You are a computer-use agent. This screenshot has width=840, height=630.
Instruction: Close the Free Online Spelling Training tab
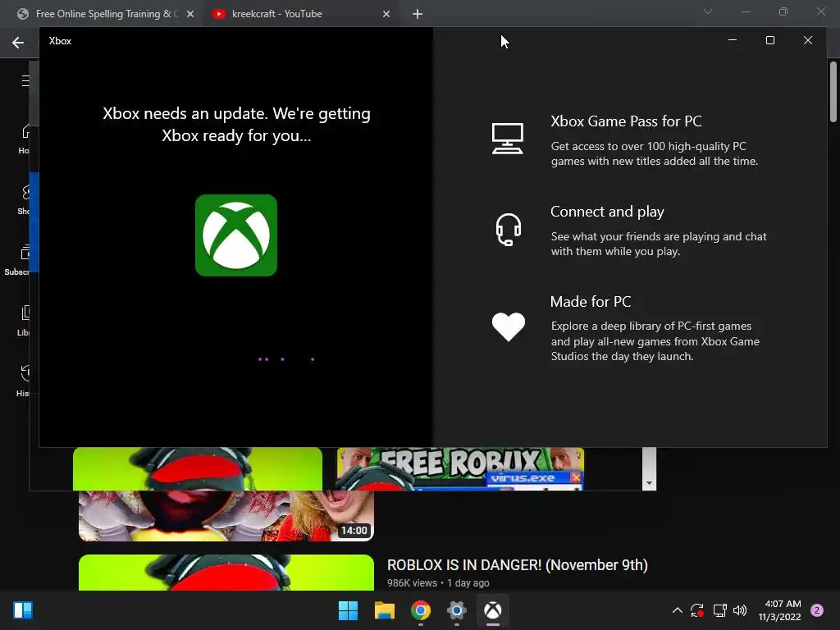tap(190, 14)
